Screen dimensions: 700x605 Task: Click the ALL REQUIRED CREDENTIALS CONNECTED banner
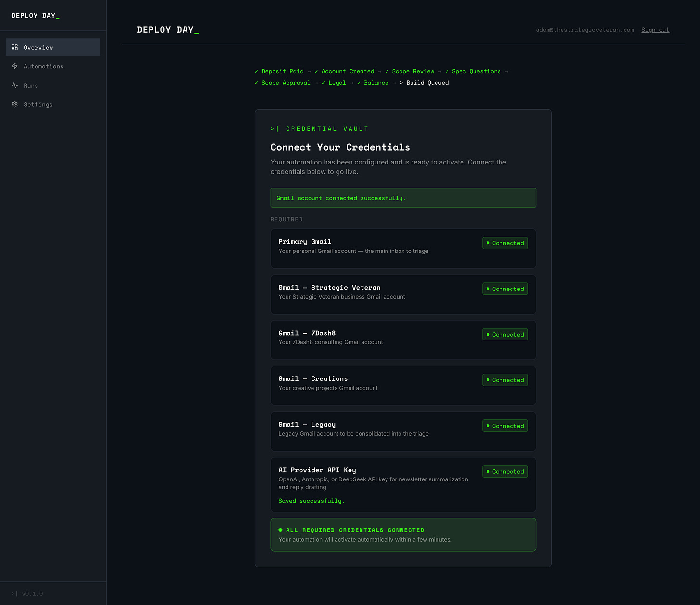click(x=403, y=534)
